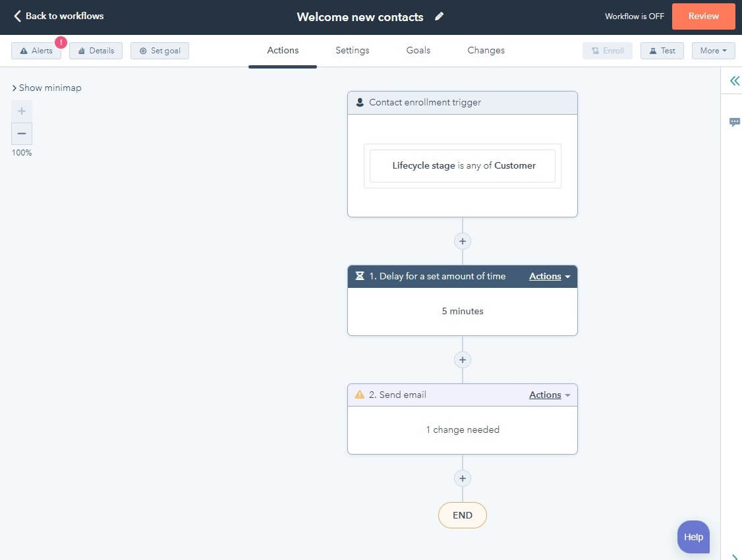Select the Lifecycle stage trigger condition card

pos(462,165)
